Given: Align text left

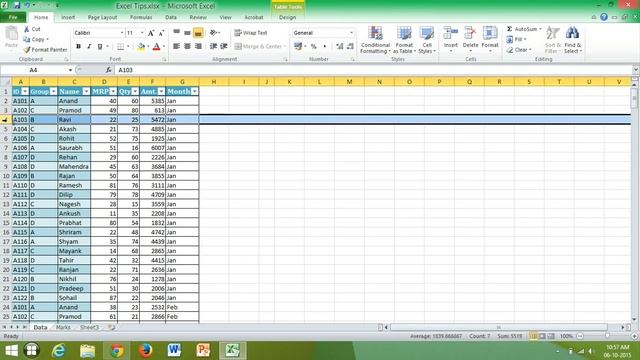Looking at the screenshot, I should (176, 47).
